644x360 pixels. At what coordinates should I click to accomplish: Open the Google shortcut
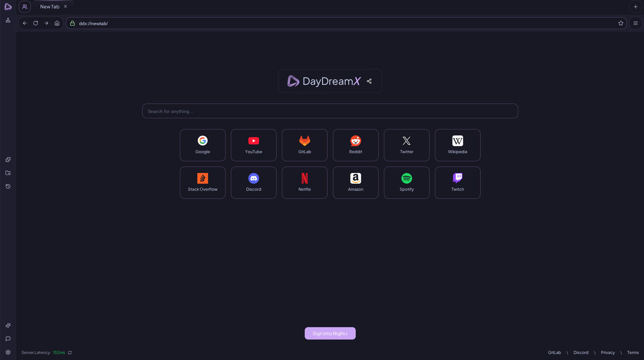(x=203, y=145)
